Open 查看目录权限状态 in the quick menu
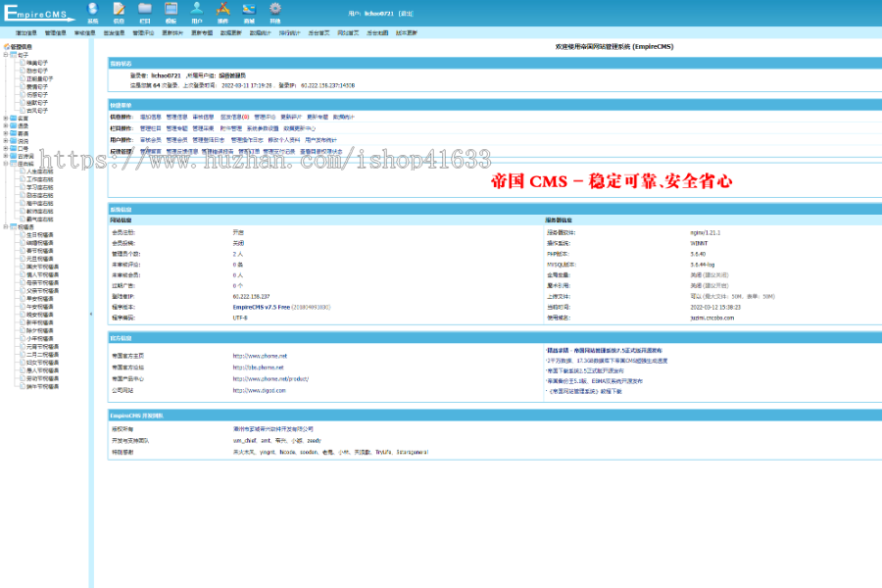The height and width of the screenshot is (588, 882). (x=320, y=152)
